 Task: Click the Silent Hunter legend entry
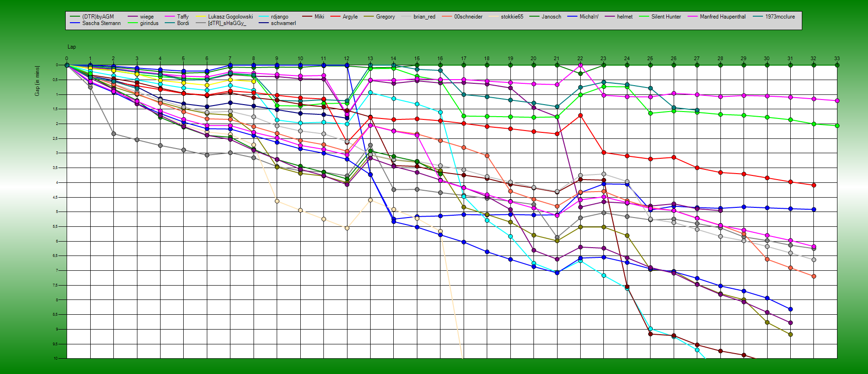(660, 17)
